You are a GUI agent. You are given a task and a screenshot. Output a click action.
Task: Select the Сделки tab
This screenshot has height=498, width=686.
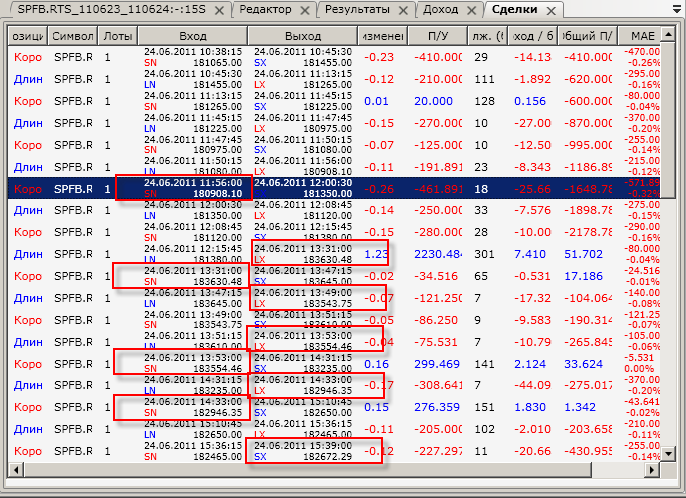[514, 9]
